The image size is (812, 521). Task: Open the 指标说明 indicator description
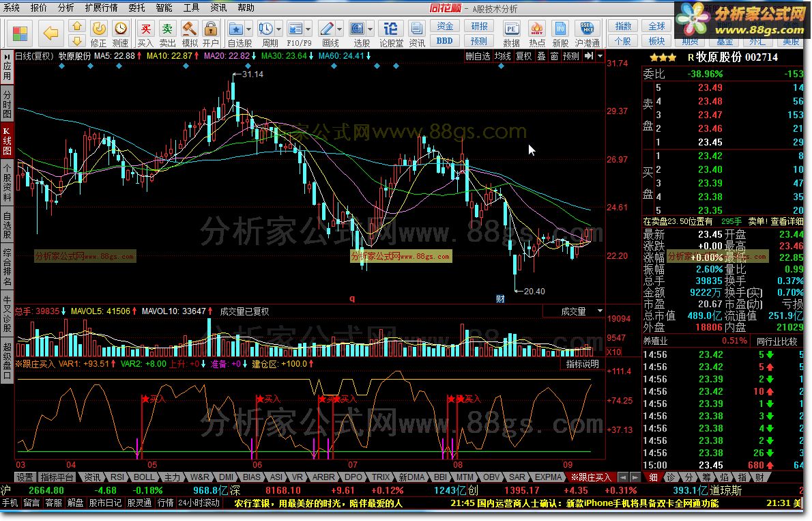[x=582, y=364]
